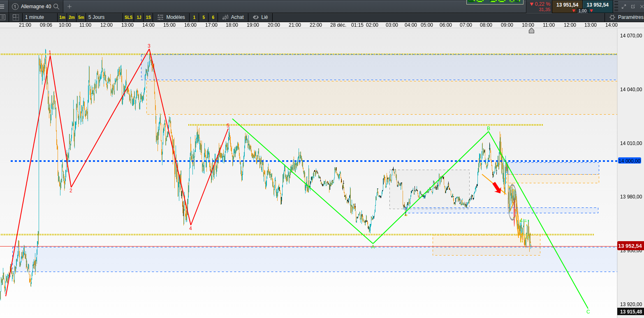Switch to 2m timeframe shortcut
644x318 pixels.
pyautogui.click(x=72, y=17)
